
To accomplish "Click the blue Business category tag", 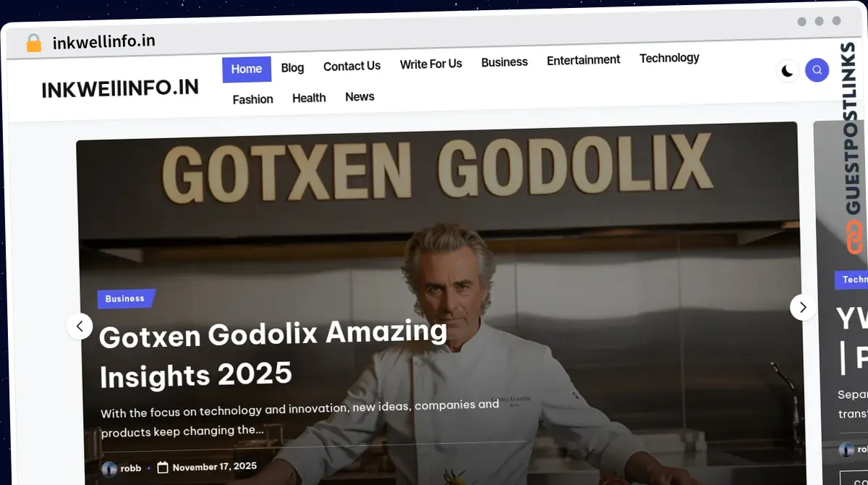I will coord(125,298).
